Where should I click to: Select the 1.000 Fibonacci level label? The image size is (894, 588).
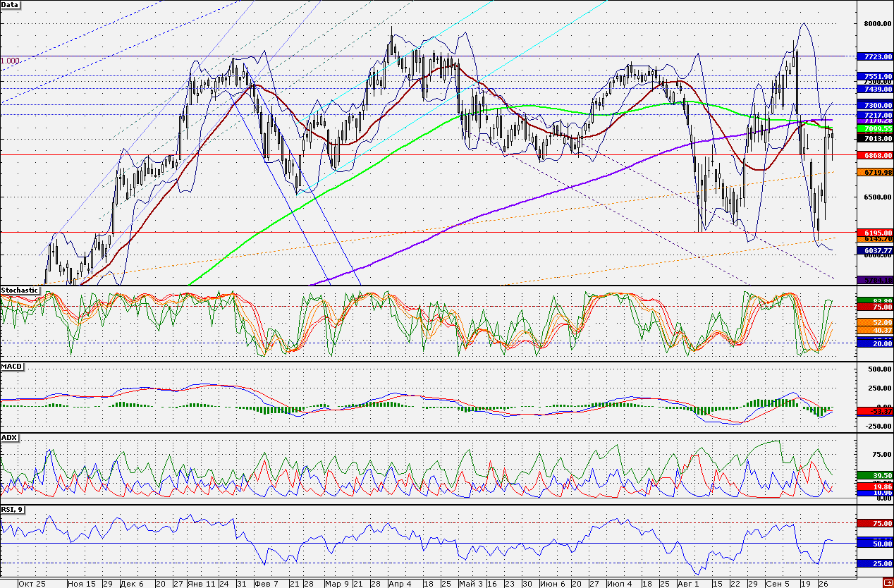point(10,61)
